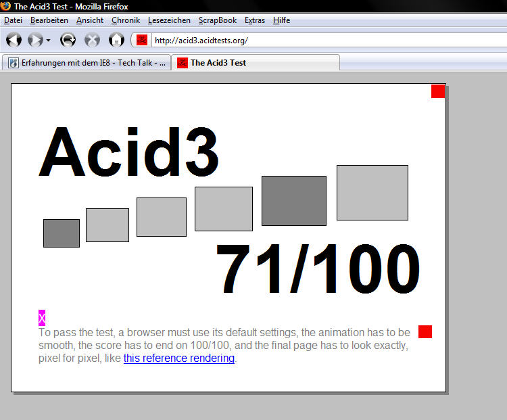Viewport: 507px width, 420px height.
Task: Reload the current page
Action: (x=68, y=40)
